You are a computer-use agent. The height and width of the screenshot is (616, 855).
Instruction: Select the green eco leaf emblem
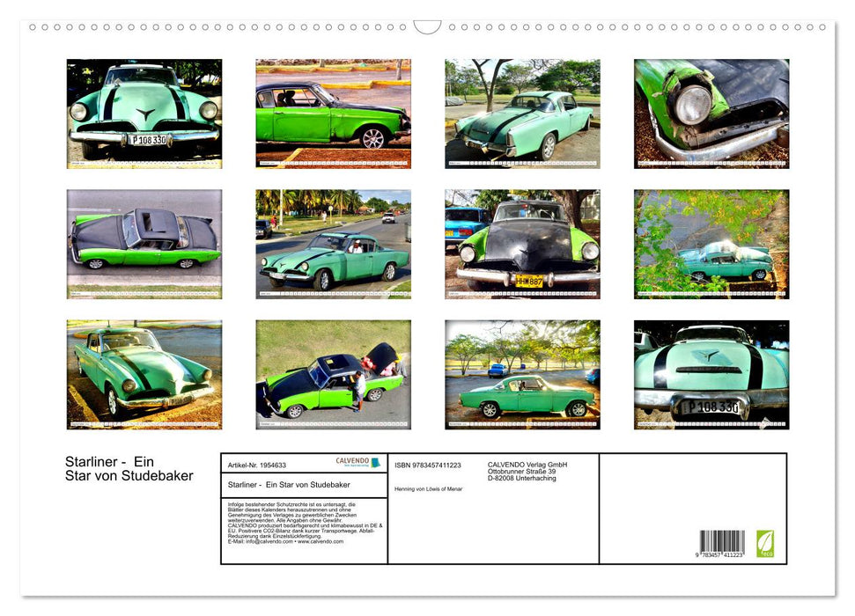pyautogui.click(x=766, y=544)
